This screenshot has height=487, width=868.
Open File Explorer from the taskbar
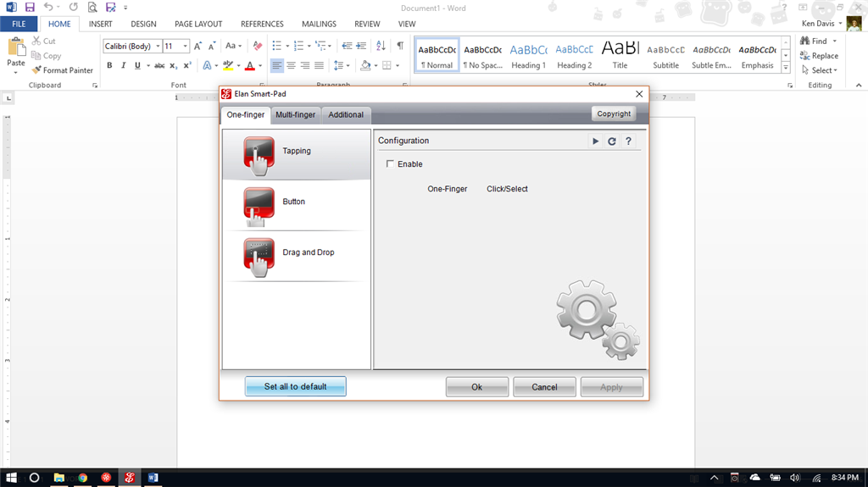click(x=58, y=478)
